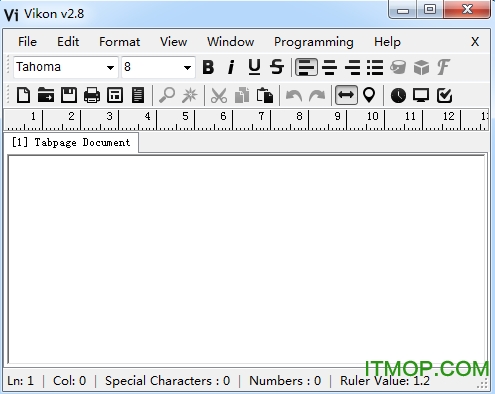The width and height of the screenshot is (495, 394).
Task: Click the magnifier find icon
Action: [x=167, y=95]
